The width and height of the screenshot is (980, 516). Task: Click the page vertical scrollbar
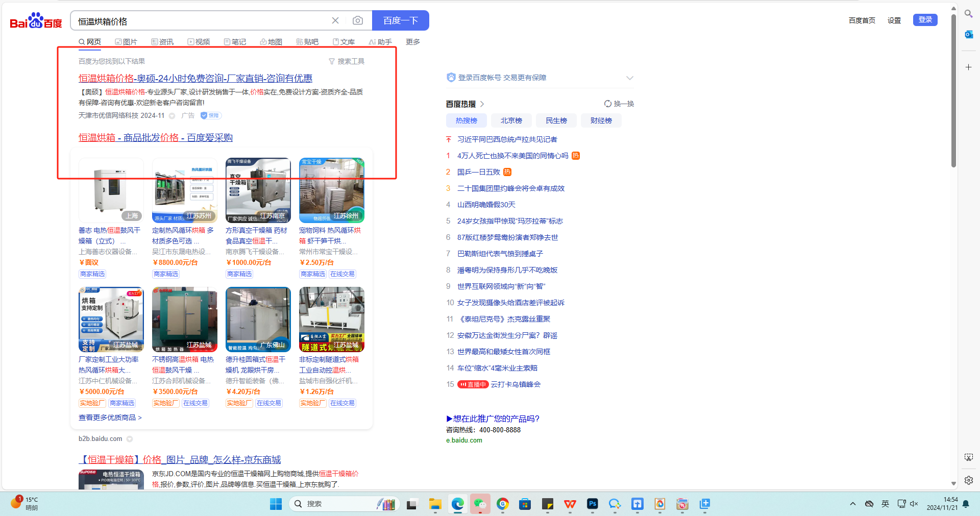[953, 92]
